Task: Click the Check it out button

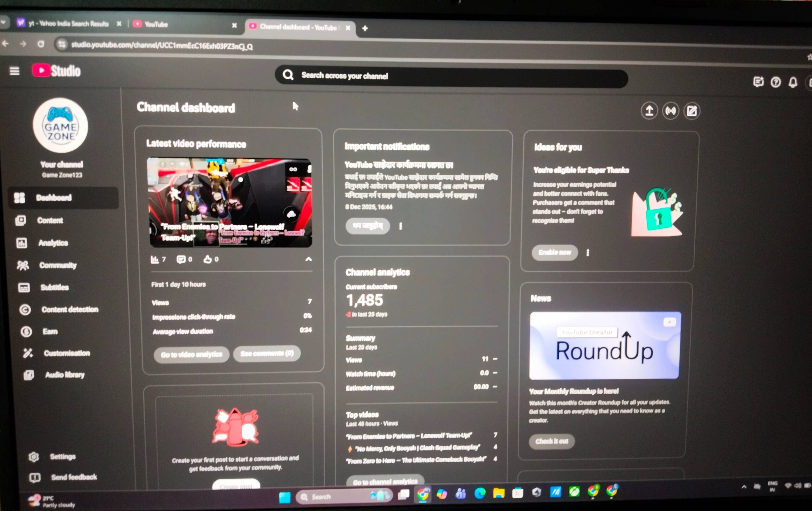Action: click(551, 441)
